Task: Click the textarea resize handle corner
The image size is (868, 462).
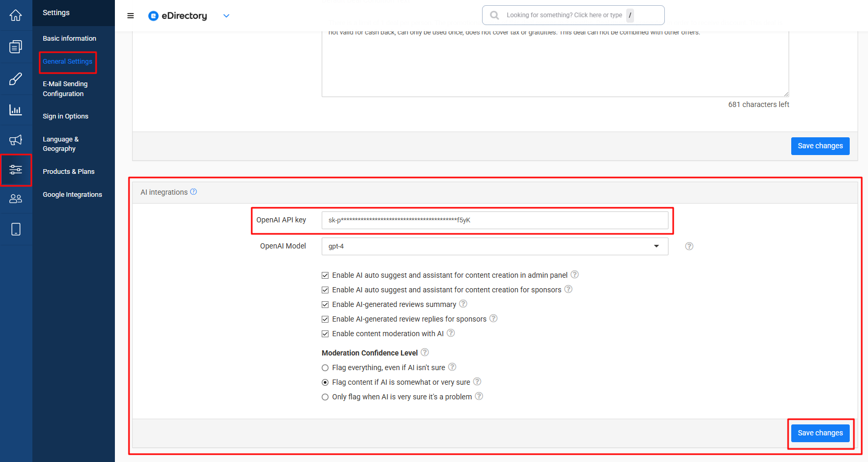Action: tap(786, 94)
